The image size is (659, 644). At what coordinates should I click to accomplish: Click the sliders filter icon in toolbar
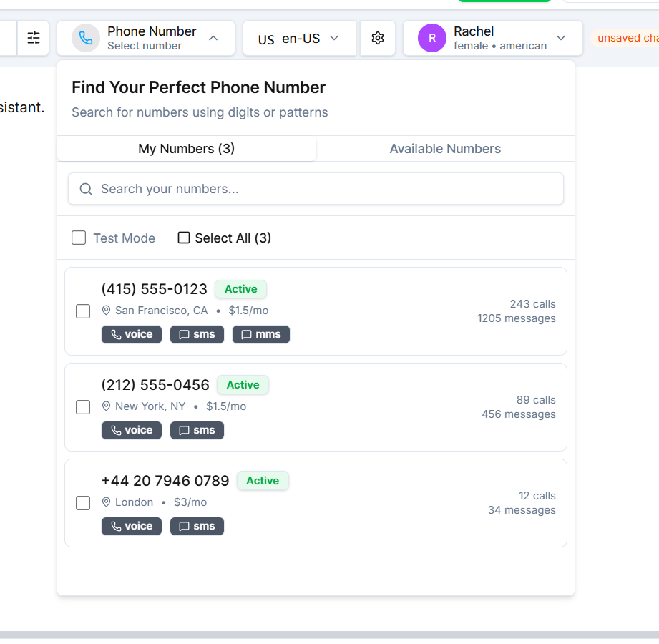pyautogui.click(x=34, y=38)
